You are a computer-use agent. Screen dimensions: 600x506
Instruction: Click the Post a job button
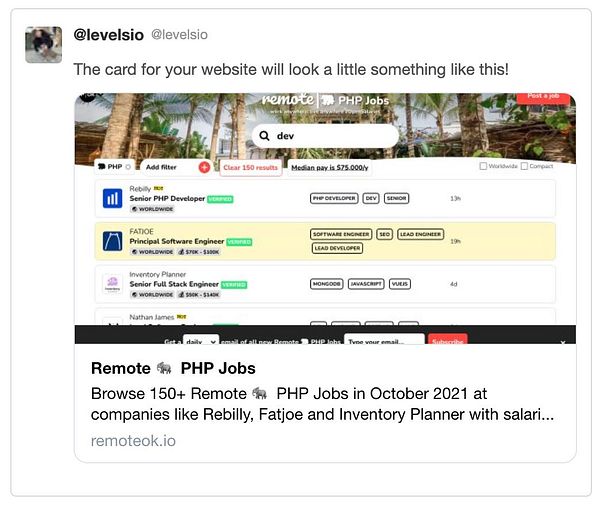coord(544,98)
